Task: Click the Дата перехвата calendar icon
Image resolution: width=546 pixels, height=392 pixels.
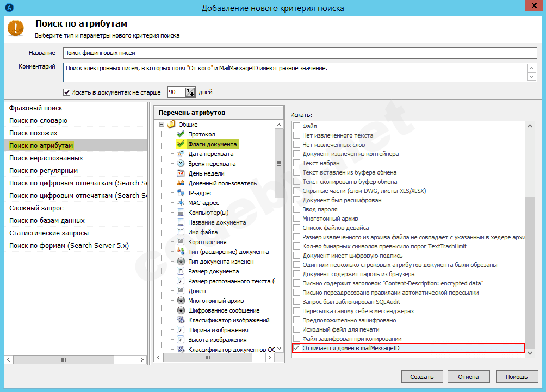Action: (181, 153)
